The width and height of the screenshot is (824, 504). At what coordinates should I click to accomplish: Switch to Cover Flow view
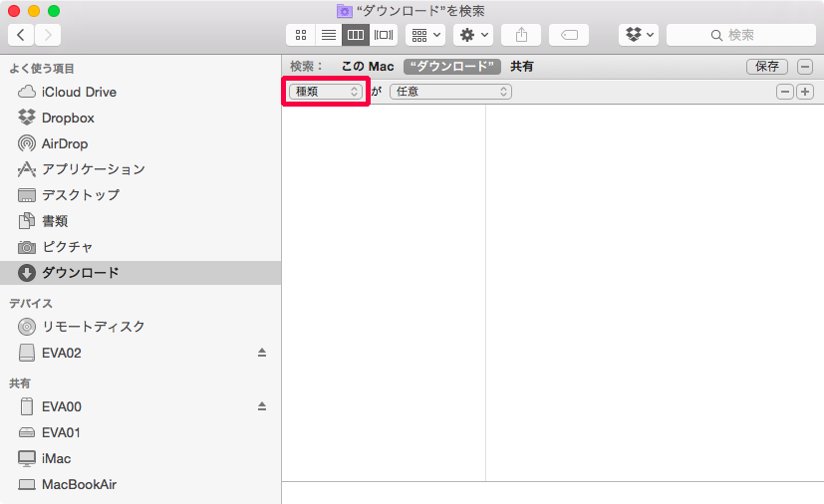pos(384,35)
